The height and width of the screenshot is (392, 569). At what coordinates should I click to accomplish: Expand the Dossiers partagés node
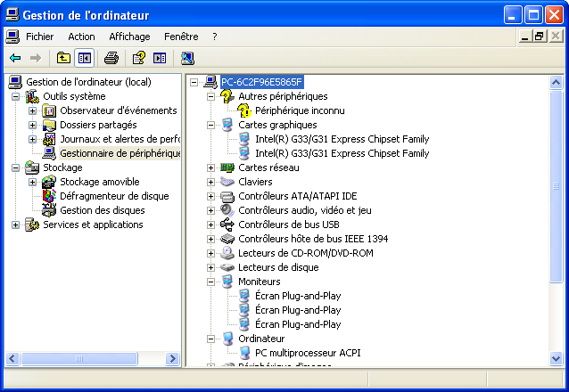point(33,125)
